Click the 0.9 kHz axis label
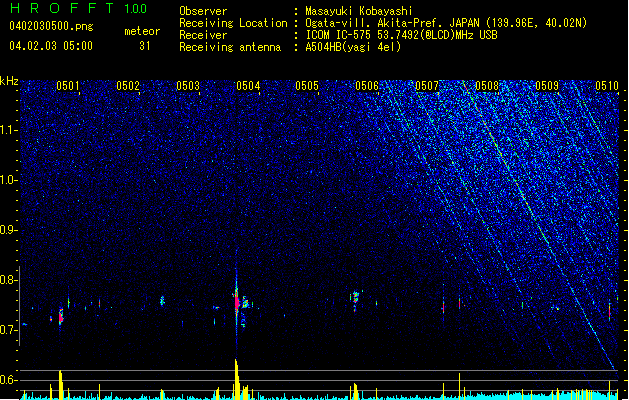Screen dimensions: 629x400 tap(9, 230)
